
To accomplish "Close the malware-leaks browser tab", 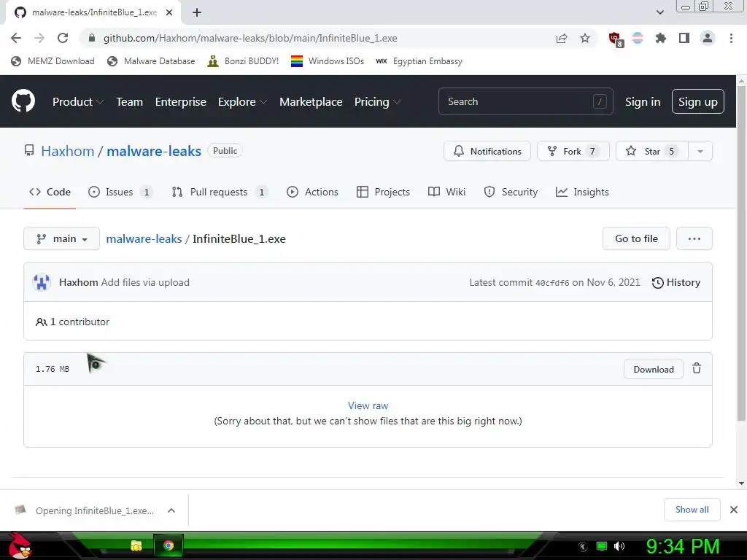I will pyautogui.click(x=169, y=12).
